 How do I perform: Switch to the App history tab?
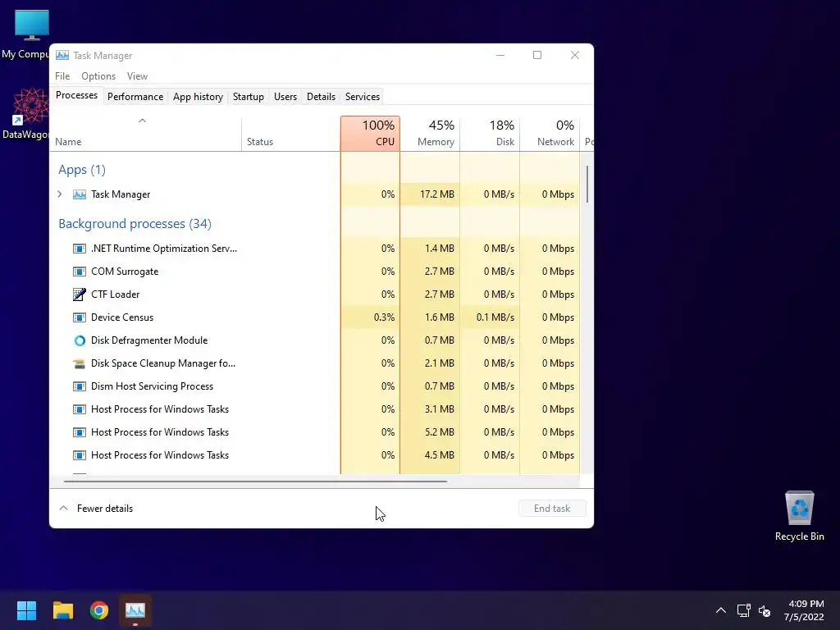click(x=198, y=97)
